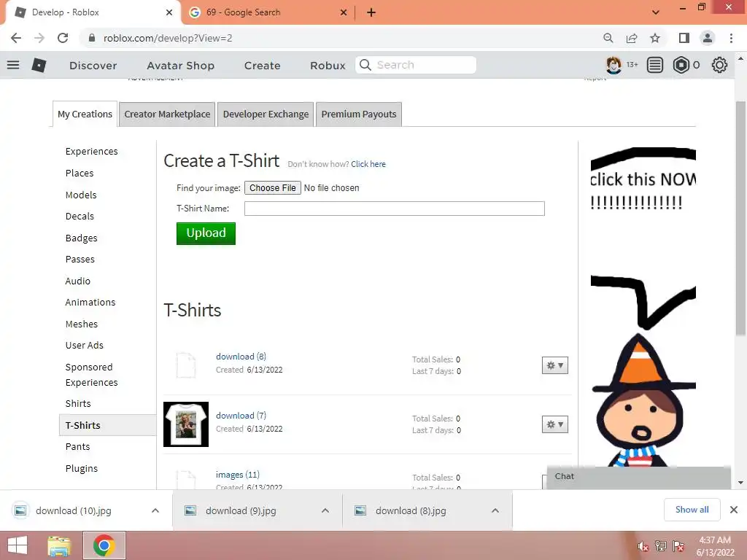Close the 69 - Google Search tab
This screenshot has width=747, height=560.
point(344,12)
